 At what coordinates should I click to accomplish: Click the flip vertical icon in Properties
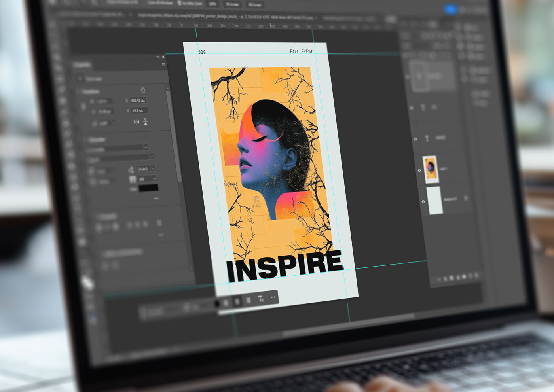[145, 121]
